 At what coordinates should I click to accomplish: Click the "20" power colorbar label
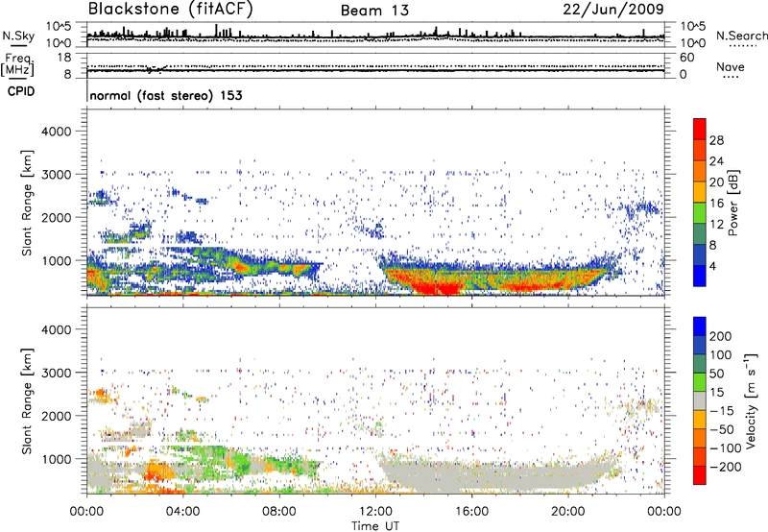(x=716, y=182)
